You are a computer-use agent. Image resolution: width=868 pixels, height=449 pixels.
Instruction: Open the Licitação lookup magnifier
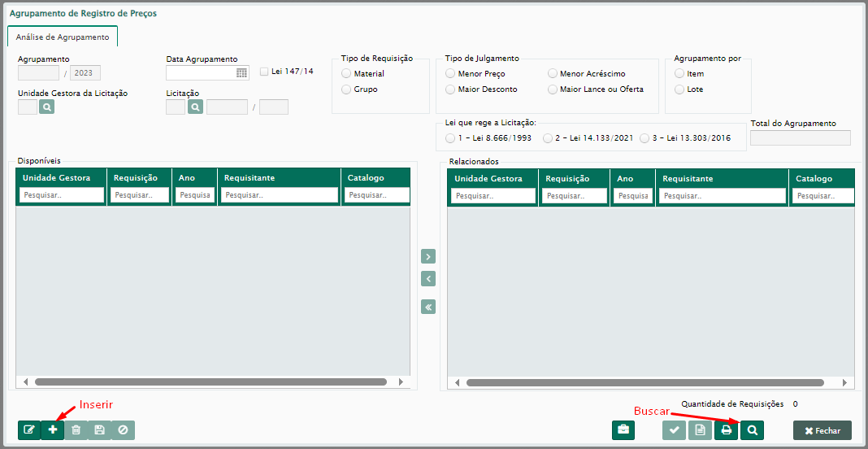pos(194,107)
